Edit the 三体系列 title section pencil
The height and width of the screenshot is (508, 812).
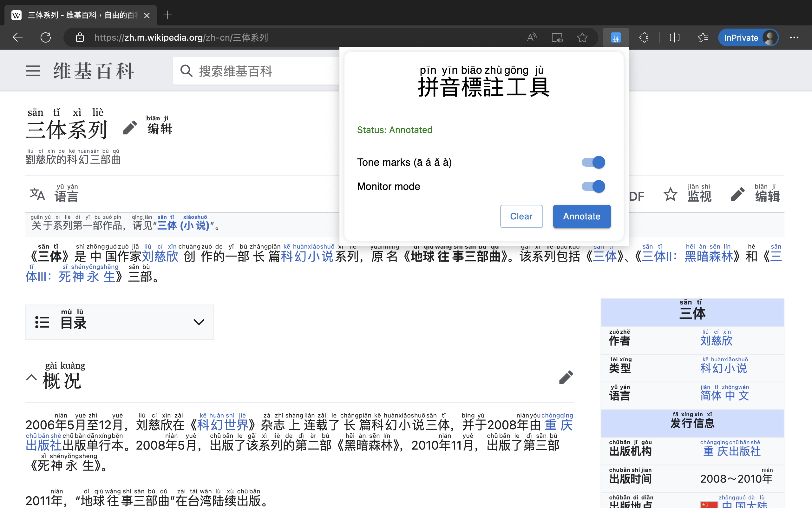tap(130, 128)
